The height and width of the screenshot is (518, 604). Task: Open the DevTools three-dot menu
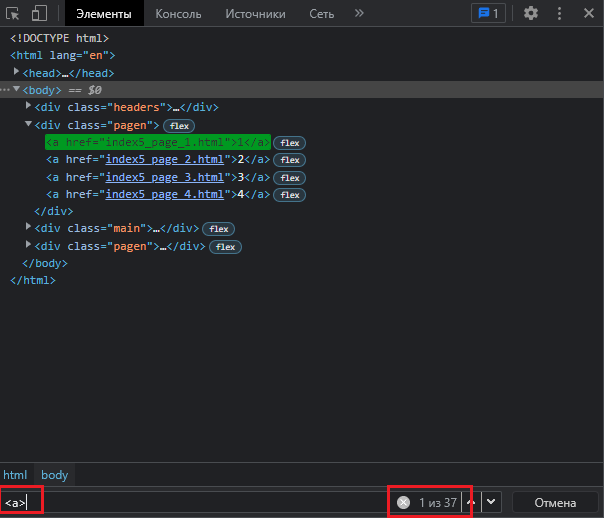coord(560,14)
